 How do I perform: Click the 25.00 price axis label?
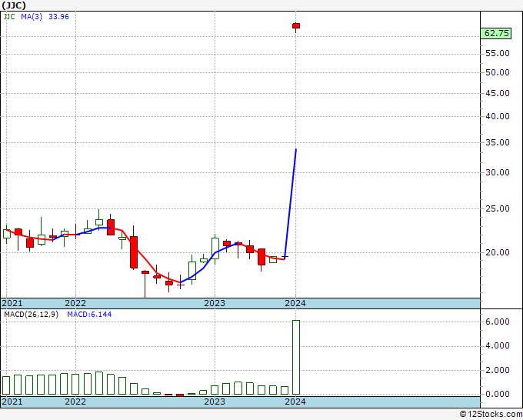[x=498, y=208]
